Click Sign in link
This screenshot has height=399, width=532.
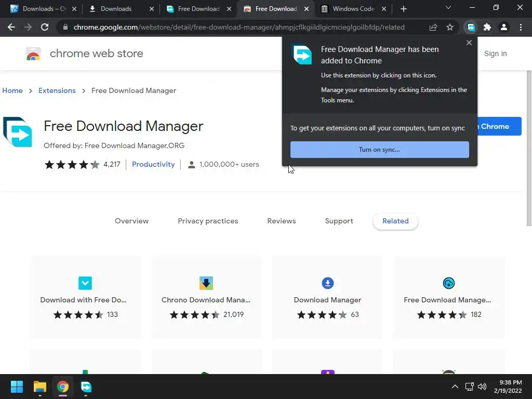click(x=495, y=54)
